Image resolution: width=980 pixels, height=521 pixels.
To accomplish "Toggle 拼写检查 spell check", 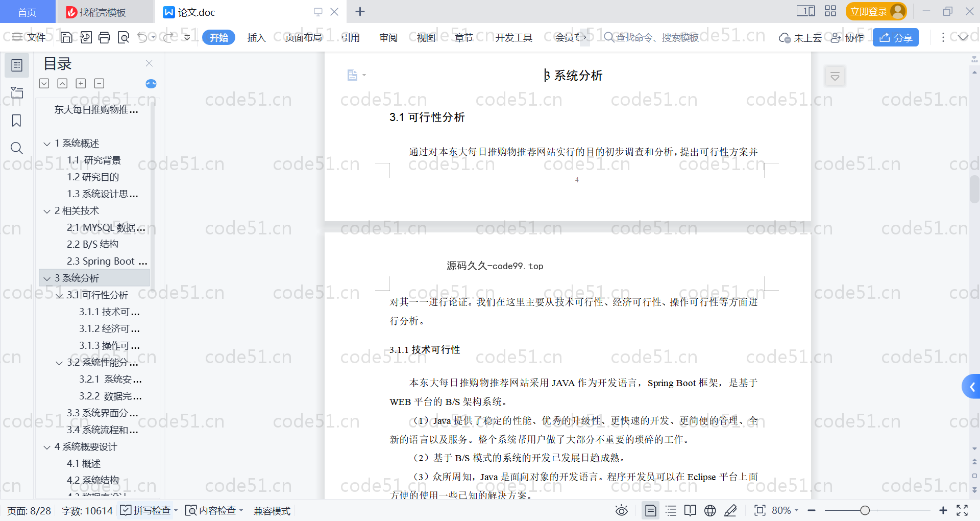I will coord(145,510).
